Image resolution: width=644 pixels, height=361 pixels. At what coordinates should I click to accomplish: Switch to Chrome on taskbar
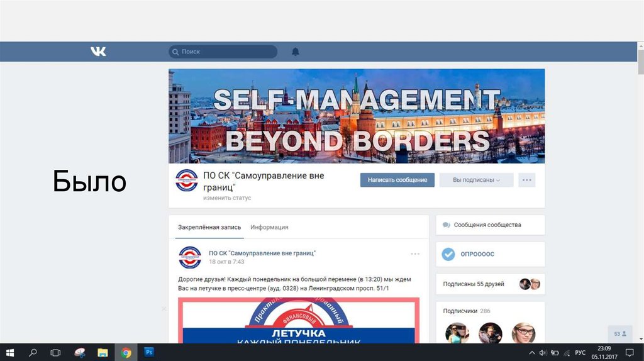[x=126, y=352]
